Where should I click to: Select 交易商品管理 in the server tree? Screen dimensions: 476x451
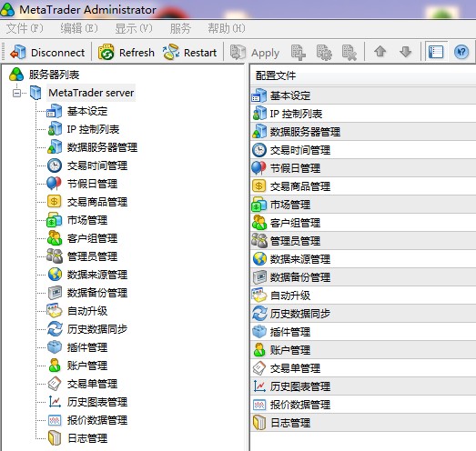(x=97, y=202)
